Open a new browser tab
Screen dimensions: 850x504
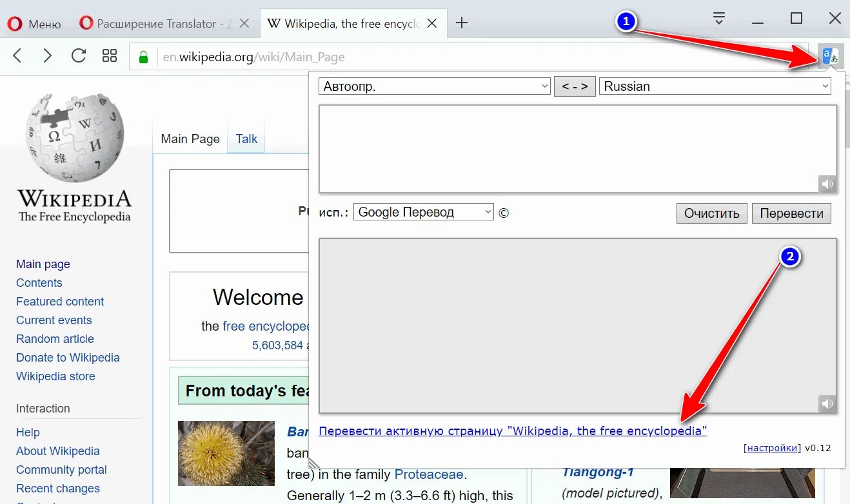click(x=461, y=23)
